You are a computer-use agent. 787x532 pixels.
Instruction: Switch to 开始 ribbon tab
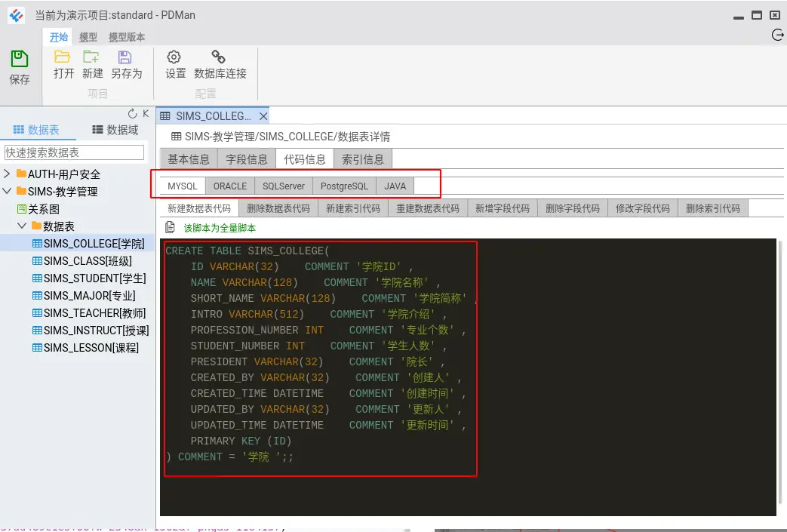58,37
